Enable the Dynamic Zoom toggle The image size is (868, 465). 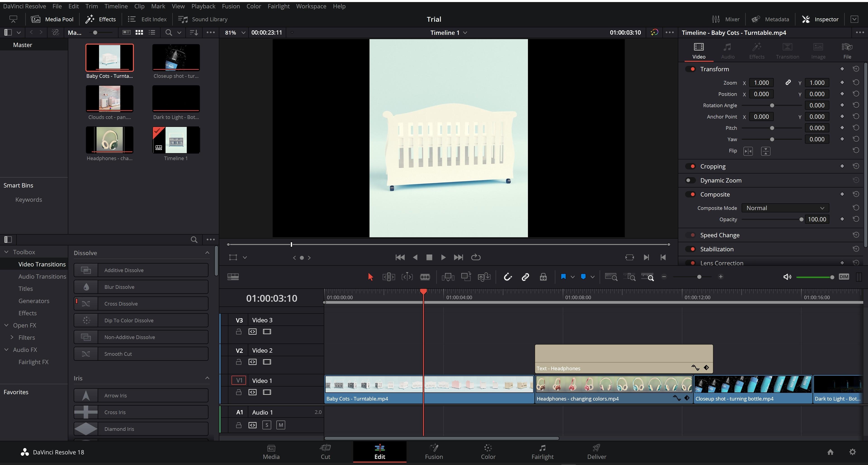click(x=691, y=181)
